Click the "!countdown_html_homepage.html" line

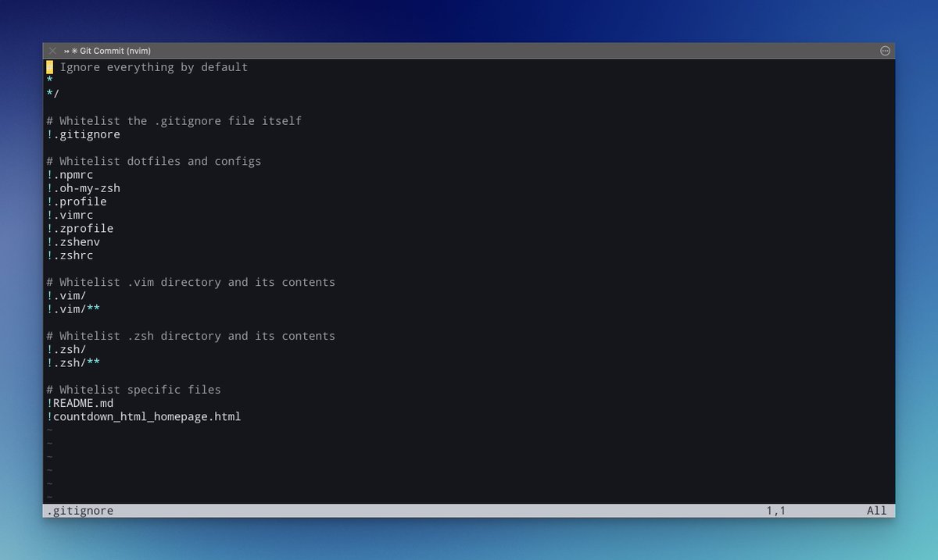point(144,417)
